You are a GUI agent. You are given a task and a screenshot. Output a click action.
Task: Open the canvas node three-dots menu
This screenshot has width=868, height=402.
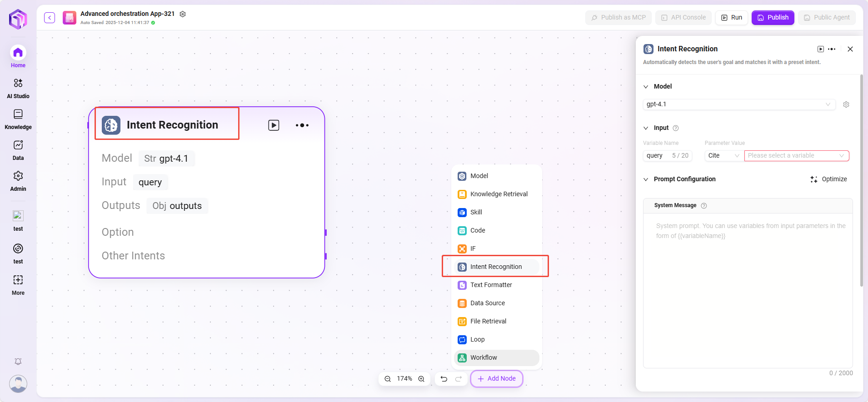point(302,125)
